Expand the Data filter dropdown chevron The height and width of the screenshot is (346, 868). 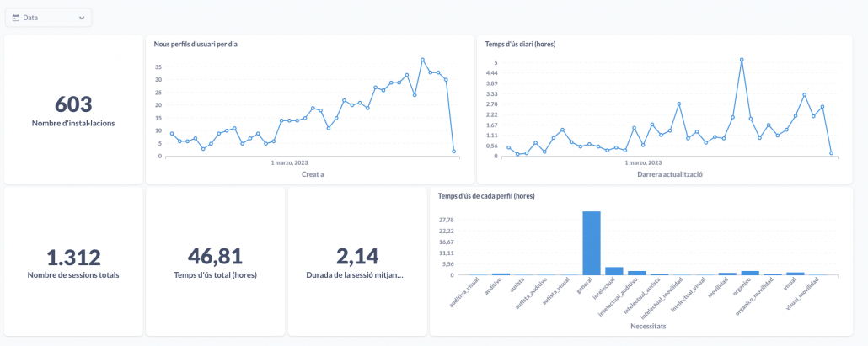tap(81, 18)
